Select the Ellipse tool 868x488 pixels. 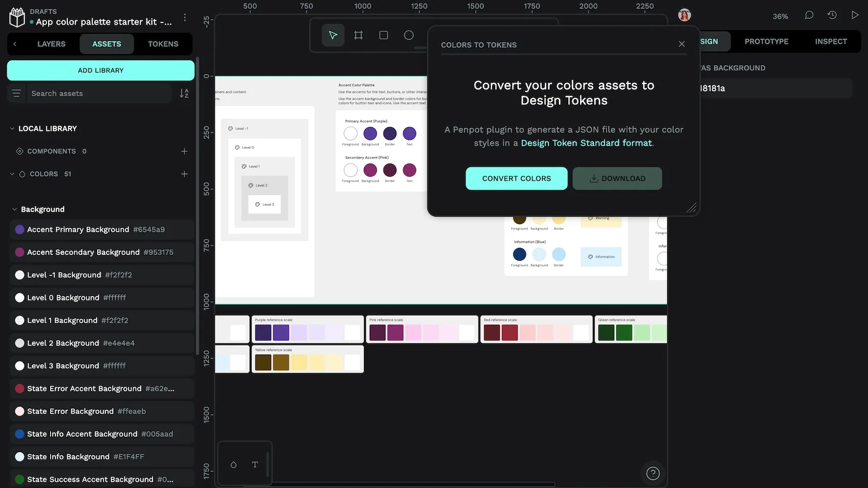408,35
